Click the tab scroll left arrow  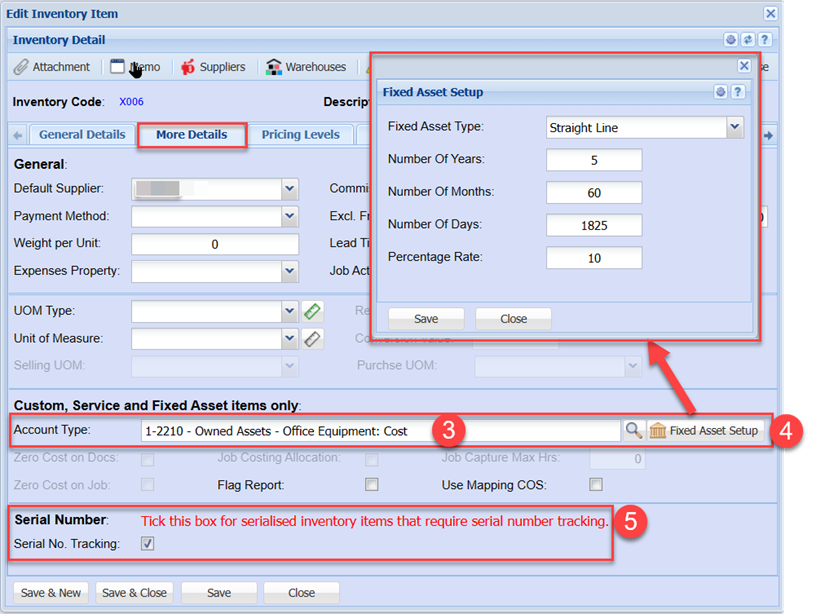[x=18, y=135]
